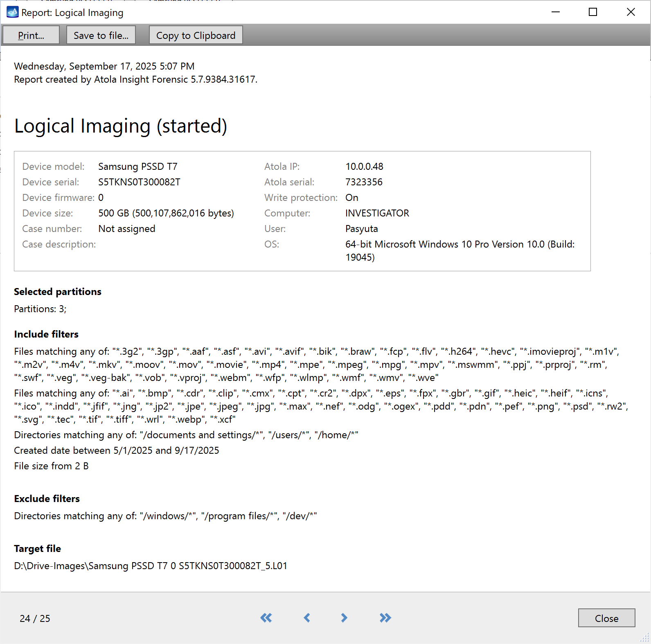The height and width of the screenshot is (644, 651).
Task: Click the page counter 24 / 25
Action: click(35, 618)
